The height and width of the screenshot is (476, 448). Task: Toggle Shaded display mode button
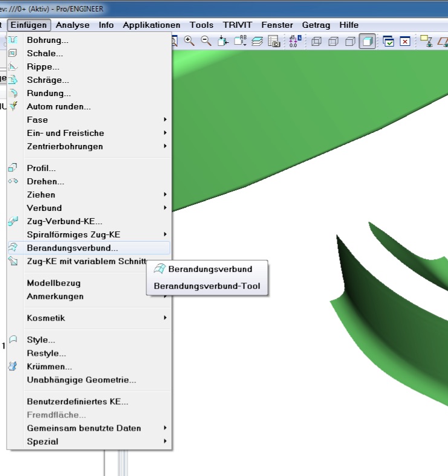pyautogui.click(x=367, y=41)
